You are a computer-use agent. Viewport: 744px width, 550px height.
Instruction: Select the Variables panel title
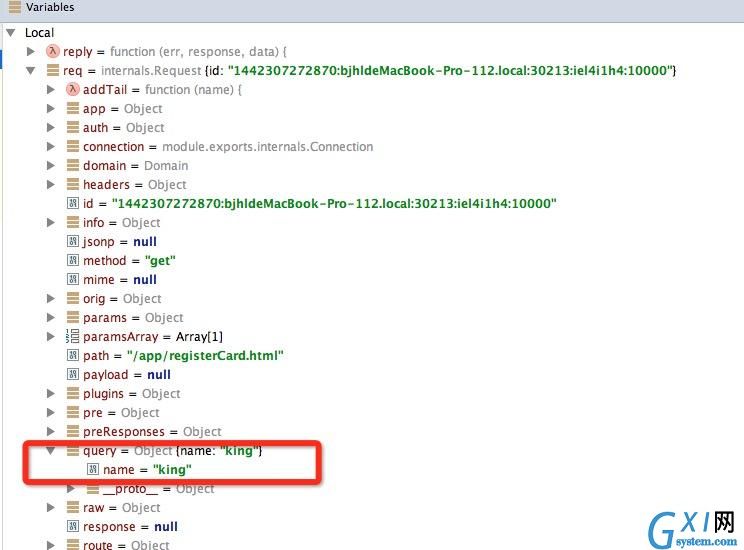coord(50,7)
